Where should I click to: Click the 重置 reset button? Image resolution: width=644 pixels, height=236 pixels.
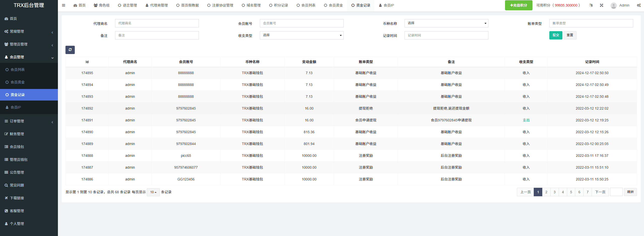point(570,35)
